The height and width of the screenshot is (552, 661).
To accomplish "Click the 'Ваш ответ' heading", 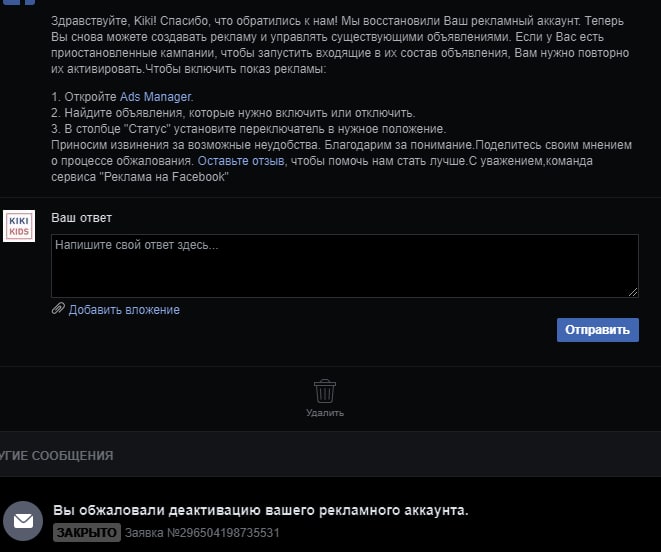I will pyautogui.click(x=81, y=218).
